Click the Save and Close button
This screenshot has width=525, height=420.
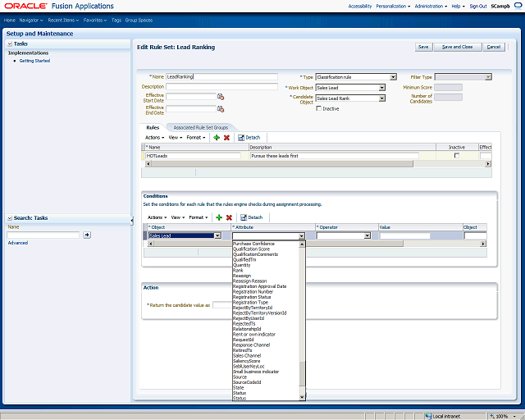458,47
